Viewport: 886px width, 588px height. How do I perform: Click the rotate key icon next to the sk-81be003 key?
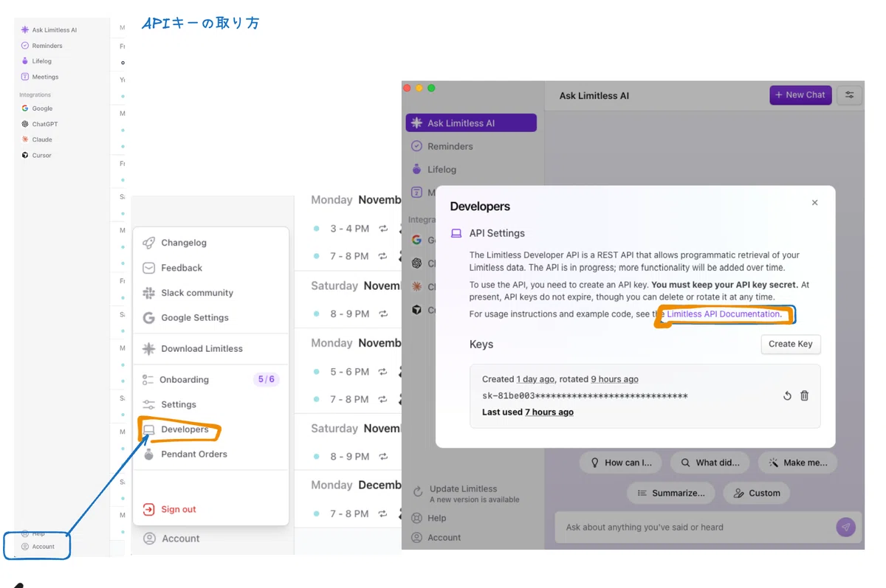point(787,396)
